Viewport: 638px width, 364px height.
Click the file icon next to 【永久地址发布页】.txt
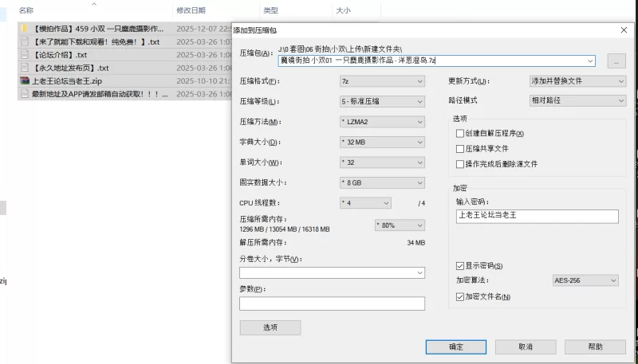(x=25, y=68)
